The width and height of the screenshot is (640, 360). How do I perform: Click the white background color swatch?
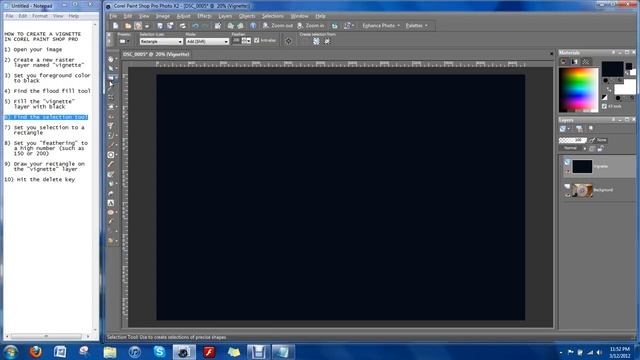coord(624,87)
